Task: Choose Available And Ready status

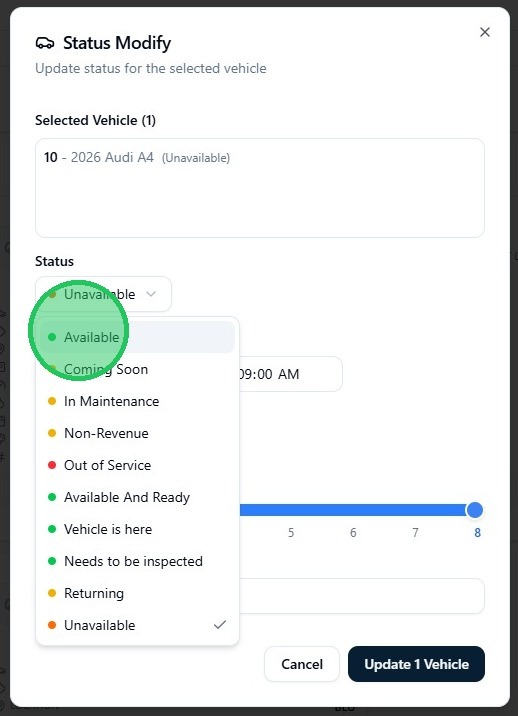Action: pos(137,497)
